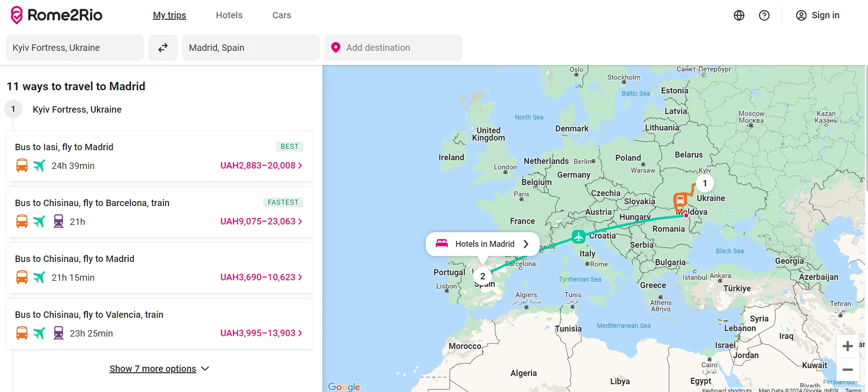Click step 1 'Kyiv Fortress, Ukraine' heading
The height and width of the screenshot is (392, 868).
[x=77, y=109]
